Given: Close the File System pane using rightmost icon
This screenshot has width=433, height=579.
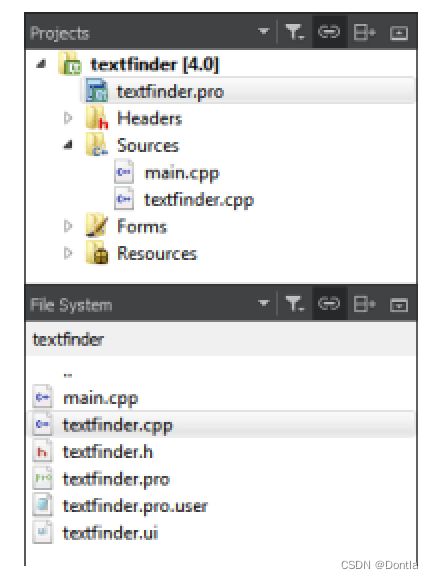Looking at the screenshot, I should point(399,305).
